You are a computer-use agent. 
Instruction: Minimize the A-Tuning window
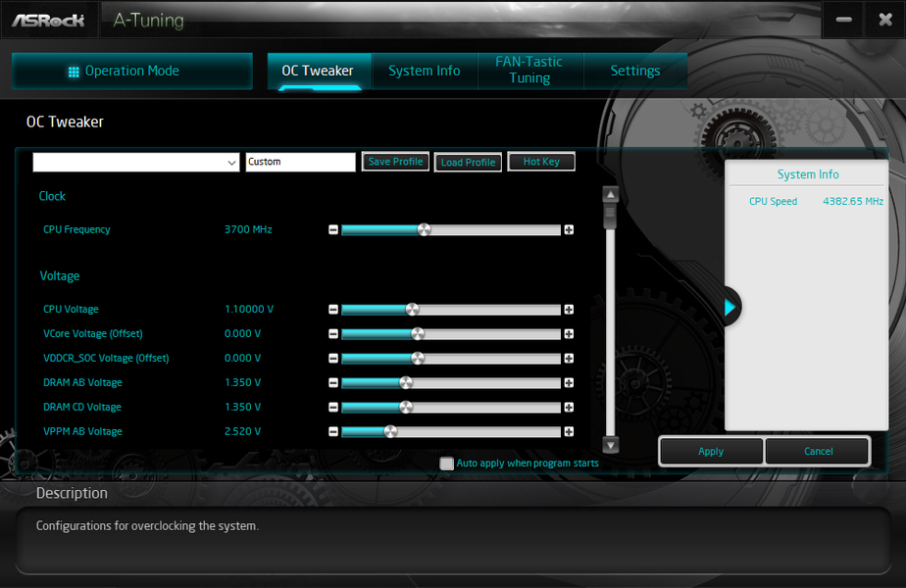point(843,20)
